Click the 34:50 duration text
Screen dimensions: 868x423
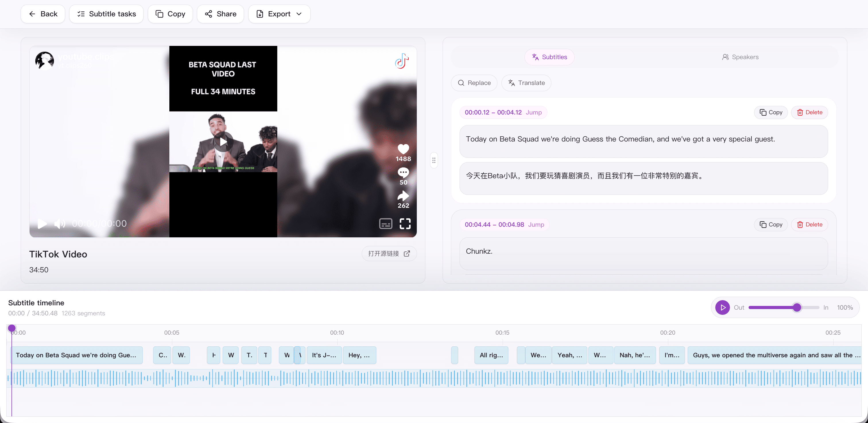point(39,270)
